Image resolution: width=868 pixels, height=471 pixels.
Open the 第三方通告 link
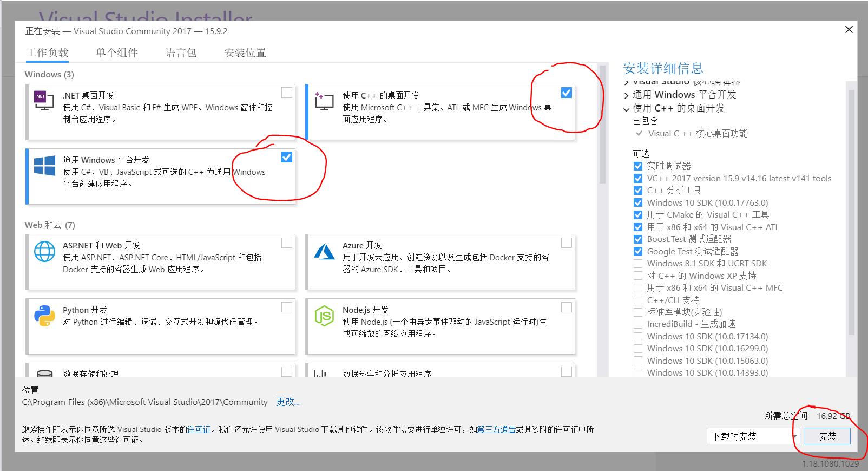496,429
